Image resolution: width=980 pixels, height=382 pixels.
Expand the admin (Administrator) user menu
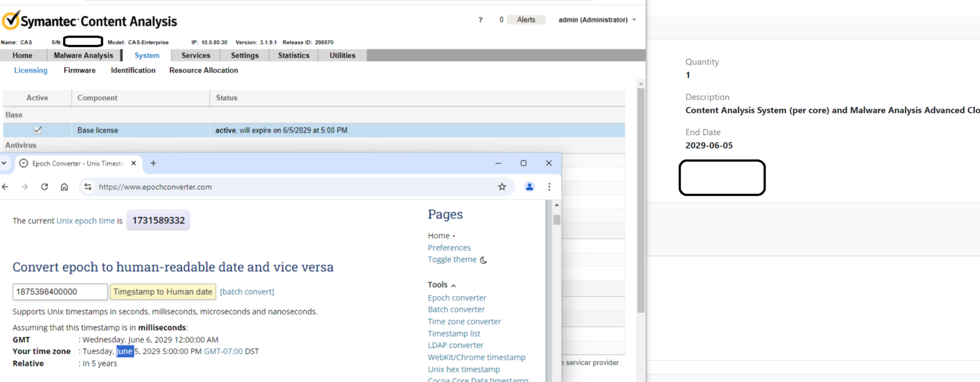pos(597,20)
